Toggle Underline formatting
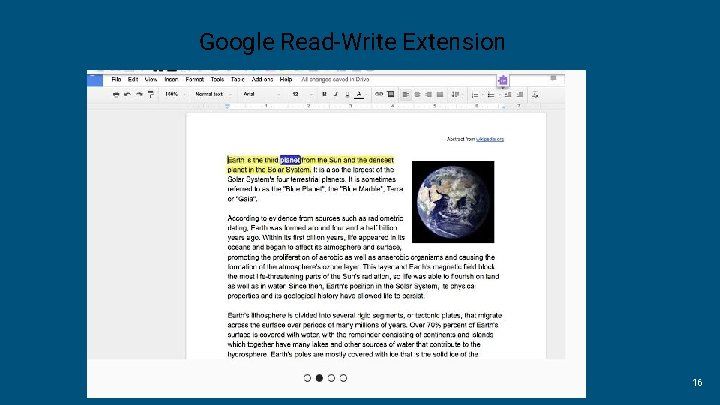 [347, 95]
